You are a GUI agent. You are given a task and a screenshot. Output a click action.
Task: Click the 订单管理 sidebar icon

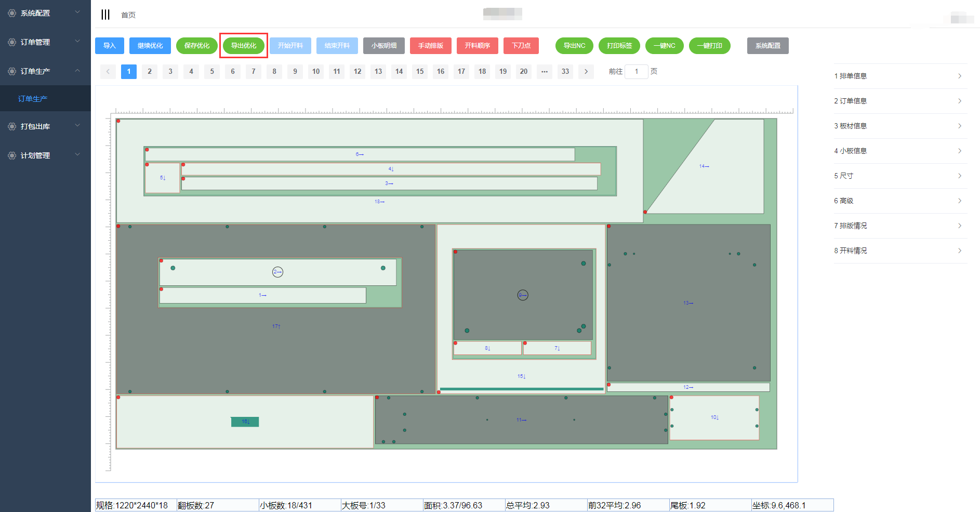coord(12,42)
